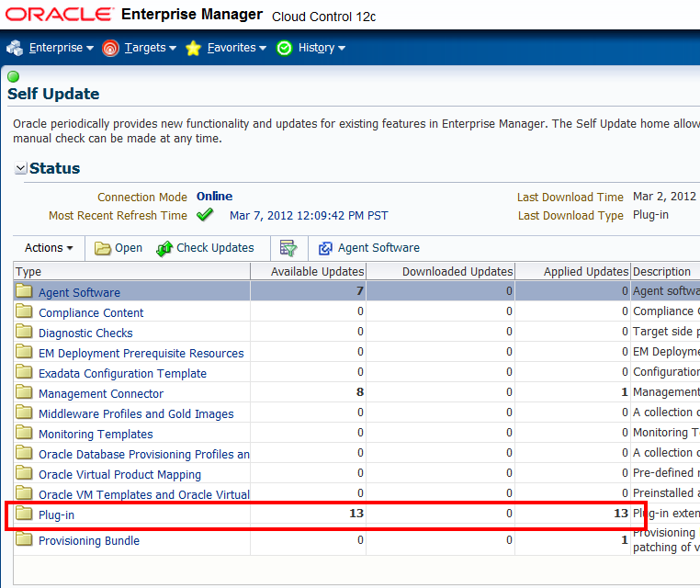The image size is (700, 588).
Task: Sort by the Type column header
Action: click(x=131, y=271)
